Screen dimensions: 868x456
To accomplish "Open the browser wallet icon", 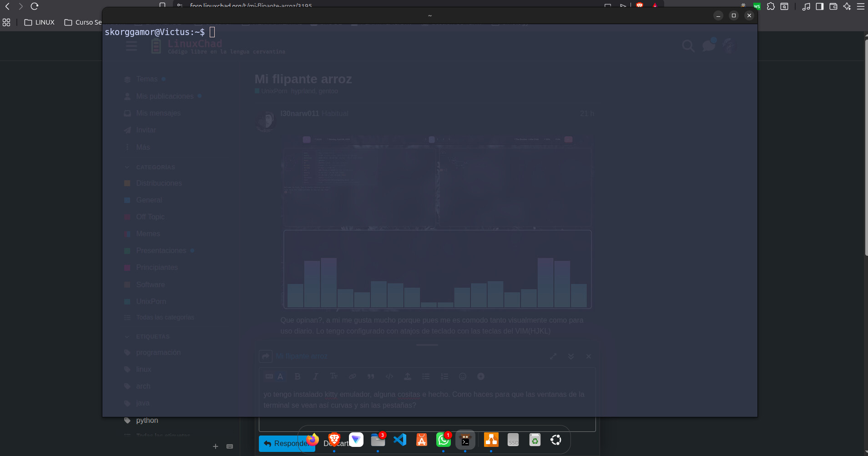I will click(x=833, y=6).
